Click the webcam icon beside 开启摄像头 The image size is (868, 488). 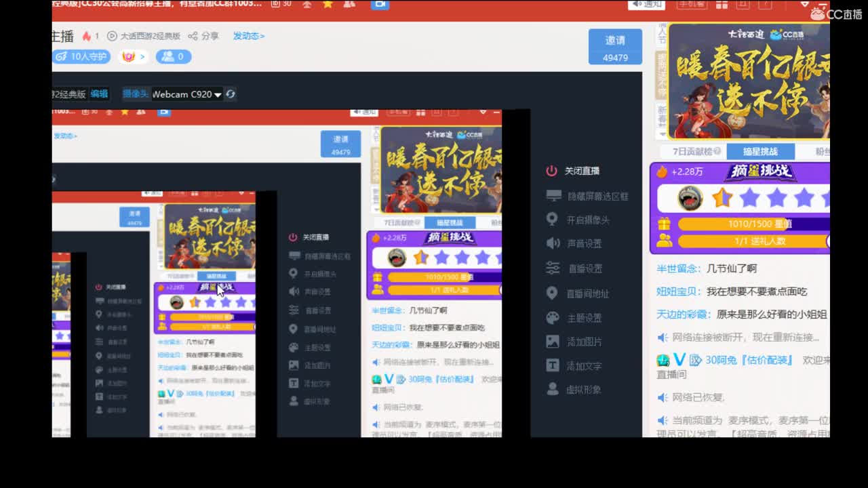pyautogui.click(x=552, y=220)
